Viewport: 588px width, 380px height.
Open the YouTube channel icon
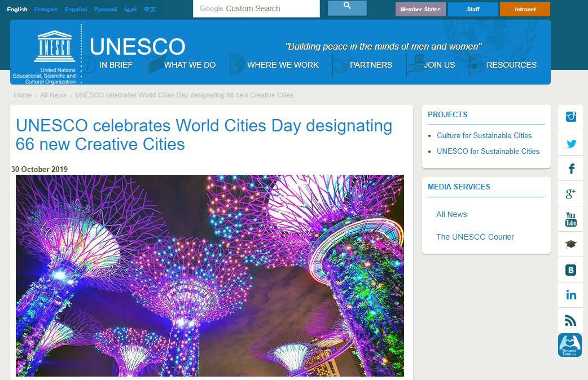(x=571, y=219)
